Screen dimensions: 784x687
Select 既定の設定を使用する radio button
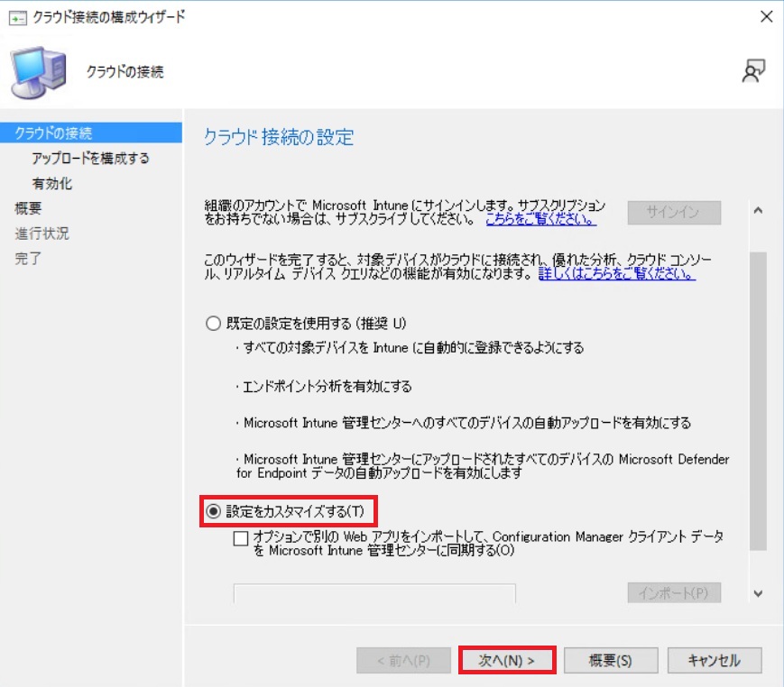click(x=213, y=323)
